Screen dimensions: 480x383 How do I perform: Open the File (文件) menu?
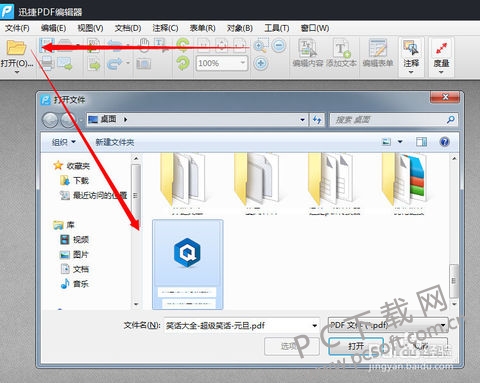click(17, 28)
